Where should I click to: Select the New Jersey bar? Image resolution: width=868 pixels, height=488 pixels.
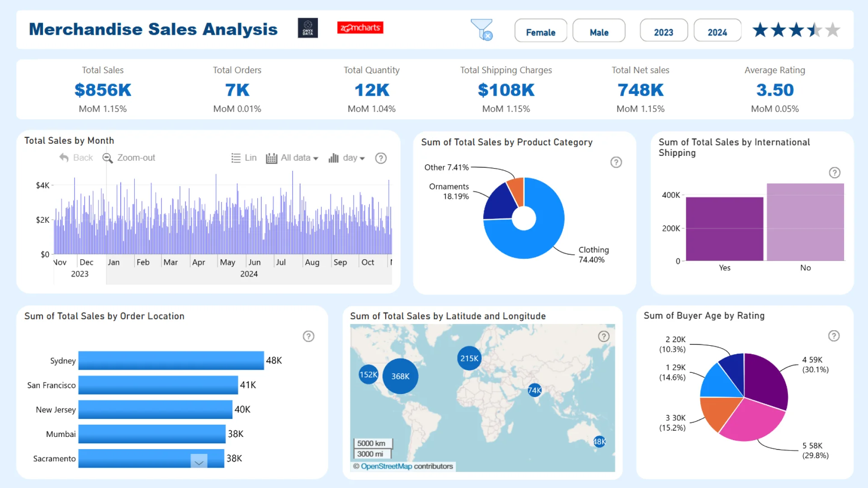point(155,409)
